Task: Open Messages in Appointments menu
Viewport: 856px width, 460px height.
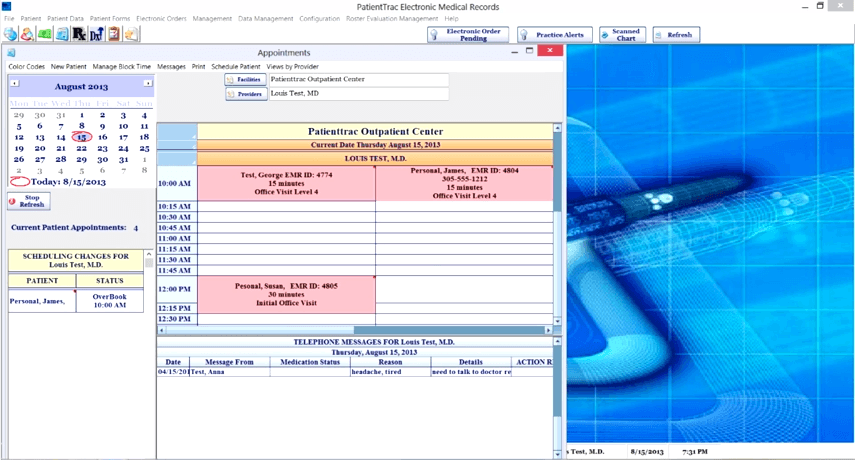Action: coord(171,67)
